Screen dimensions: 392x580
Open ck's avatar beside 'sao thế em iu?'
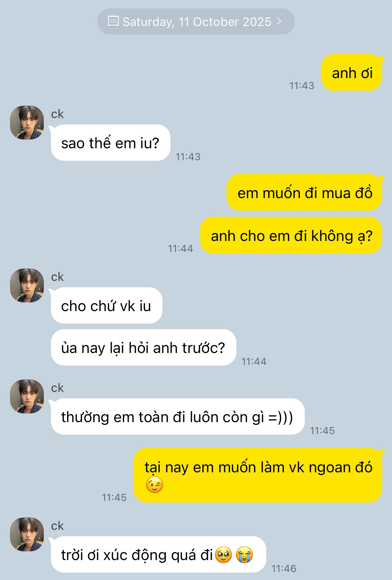[x=27, y=123]
